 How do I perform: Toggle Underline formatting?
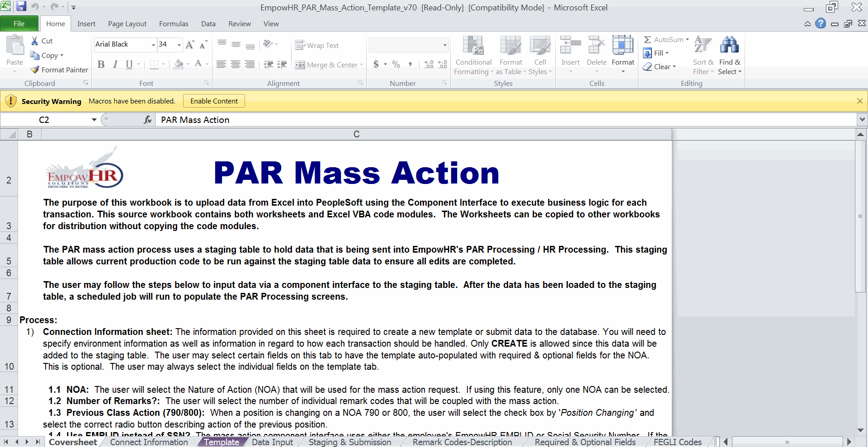129,64
